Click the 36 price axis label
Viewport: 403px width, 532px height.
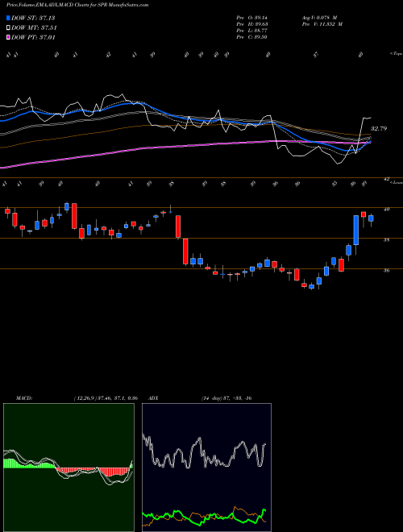point(386,270)
